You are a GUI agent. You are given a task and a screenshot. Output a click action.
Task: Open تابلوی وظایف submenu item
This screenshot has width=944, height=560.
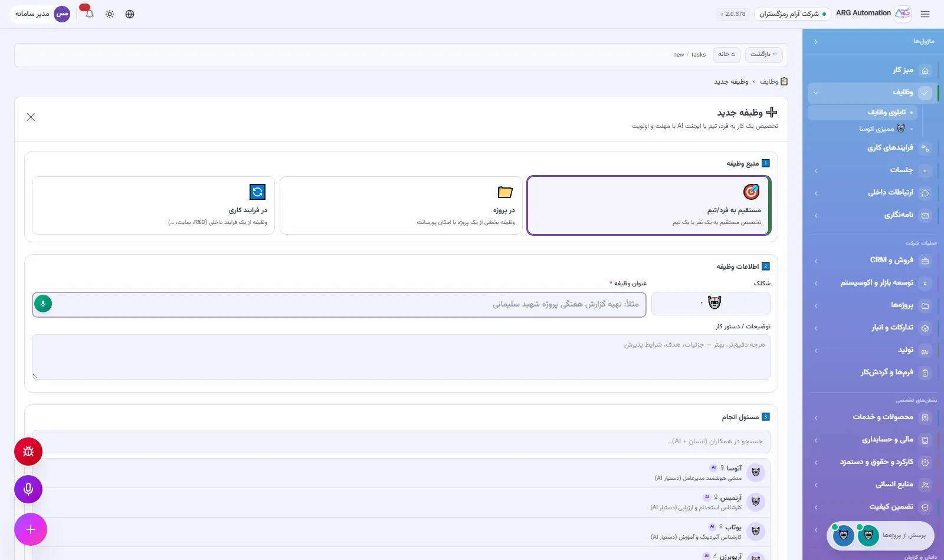862,112
